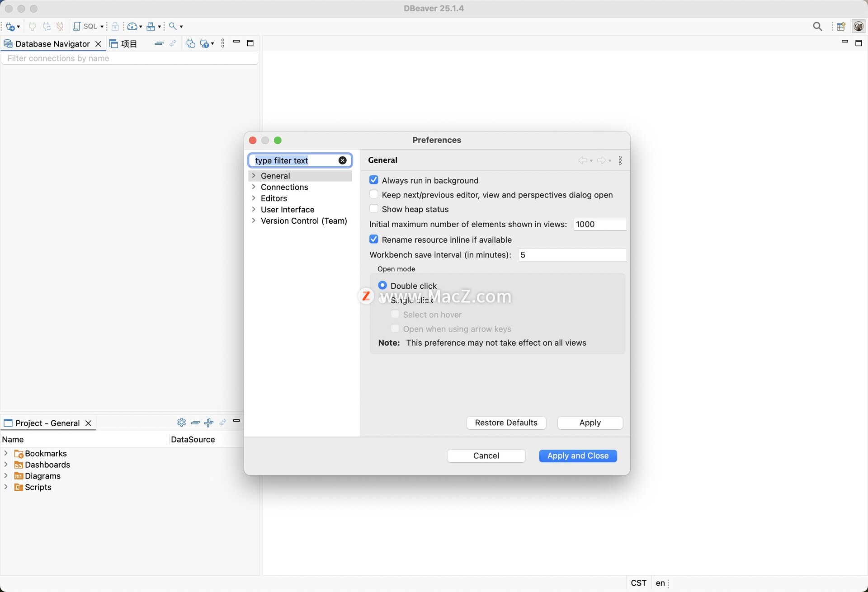Switch to the 项目 tab
Viewport: 868px width, 592px height.
coord(123,44)
